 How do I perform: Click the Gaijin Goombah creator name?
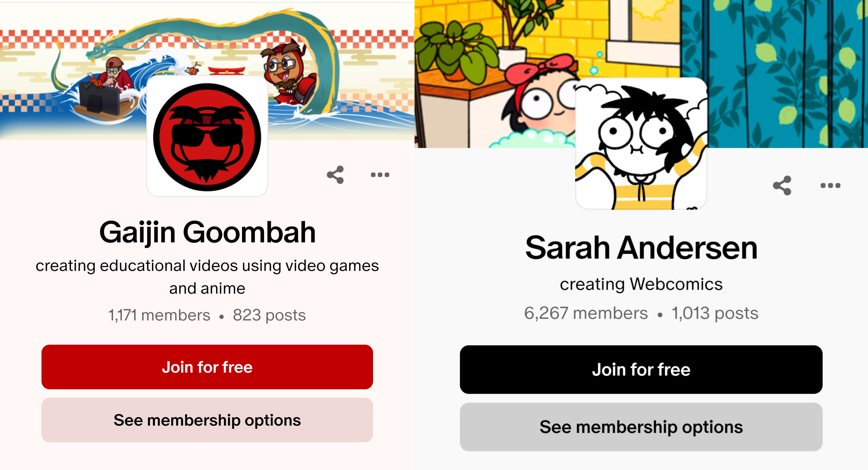point(207,232)
